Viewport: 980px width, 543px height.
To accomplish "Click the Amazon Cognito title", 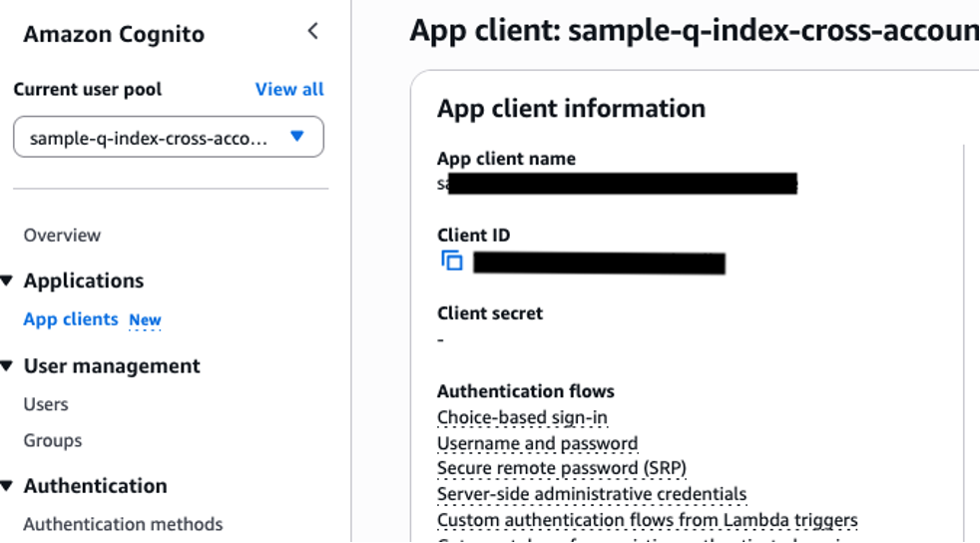I will [x=114, y=34].
